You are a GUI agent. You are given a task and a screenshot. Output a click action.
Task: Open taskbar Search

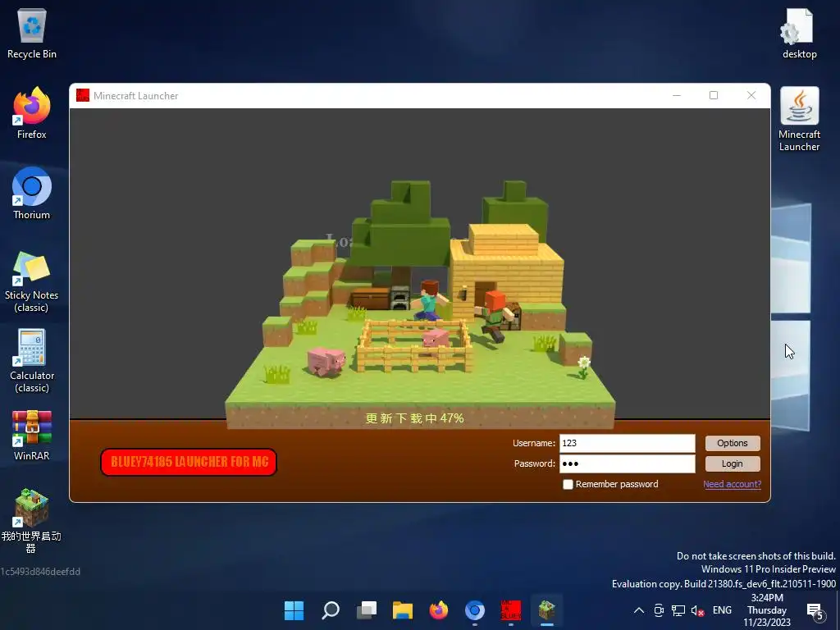[x=330, y=610]
